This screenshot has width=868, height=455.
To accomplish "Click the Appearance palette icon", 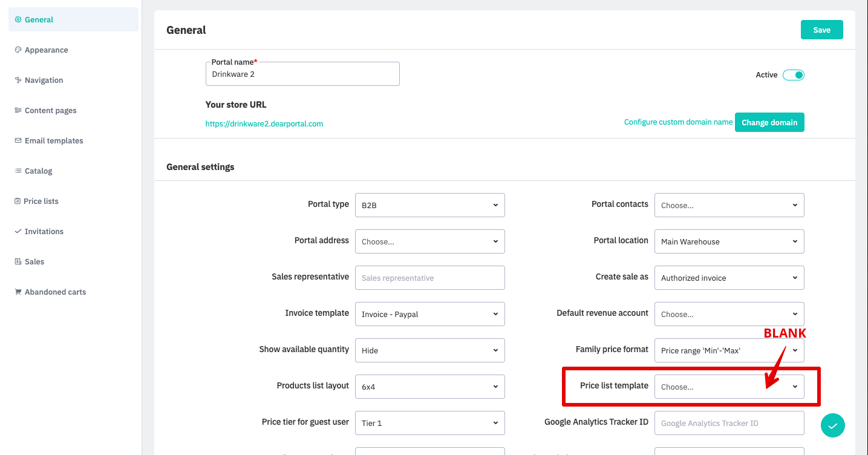I will click(18, 50).
